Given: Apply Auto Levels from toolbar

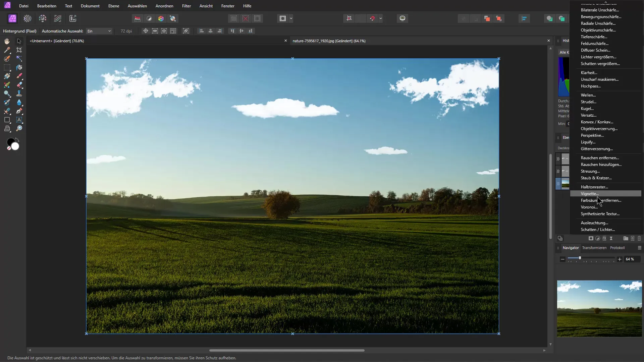Looking at the screenshot, I should pyautogui.click(x=138, y=18).
